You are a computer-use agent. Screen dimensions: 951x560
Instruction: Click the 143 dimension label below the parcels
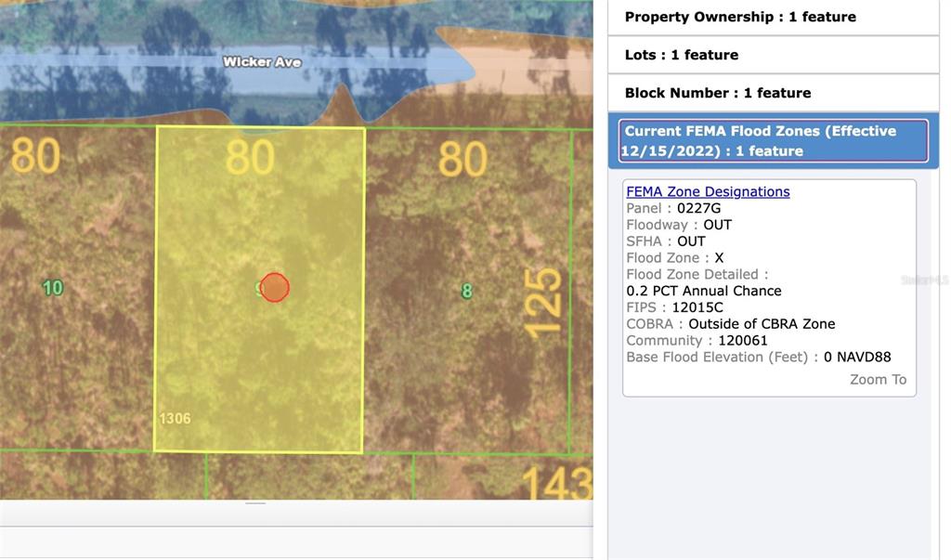pyautogui.click(x=555, y=482)
